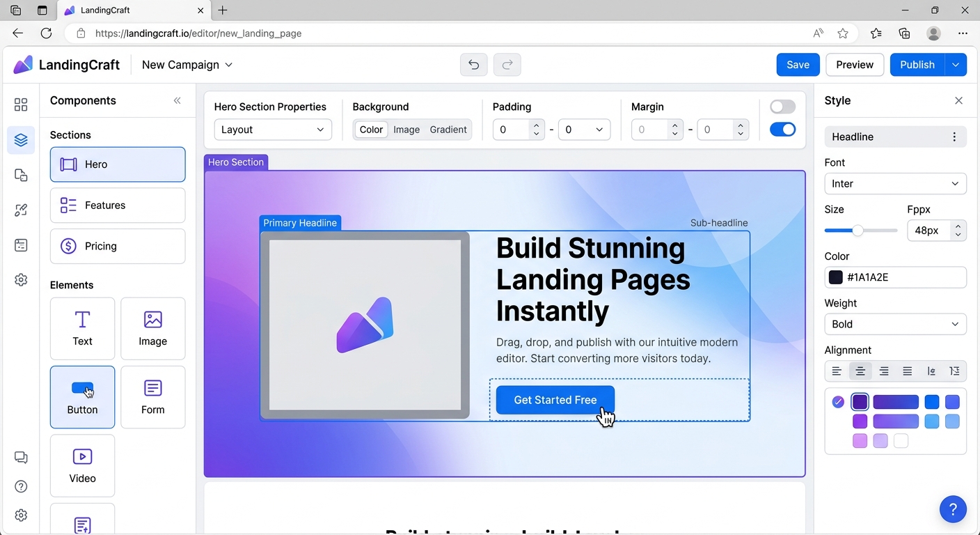980x535 pixels.
Task: Open the upper settings gear in left rail
Action: tap(21, 280)
